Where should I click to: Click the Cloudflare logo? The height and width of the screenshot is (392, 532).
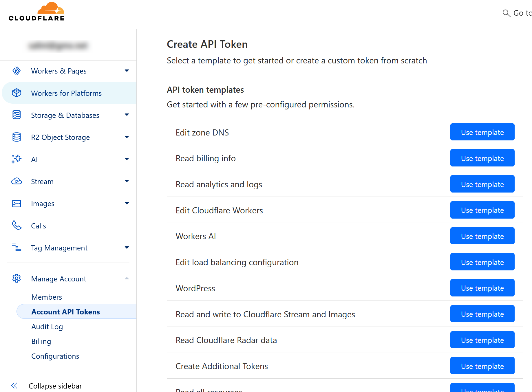(x=36, y=12)
